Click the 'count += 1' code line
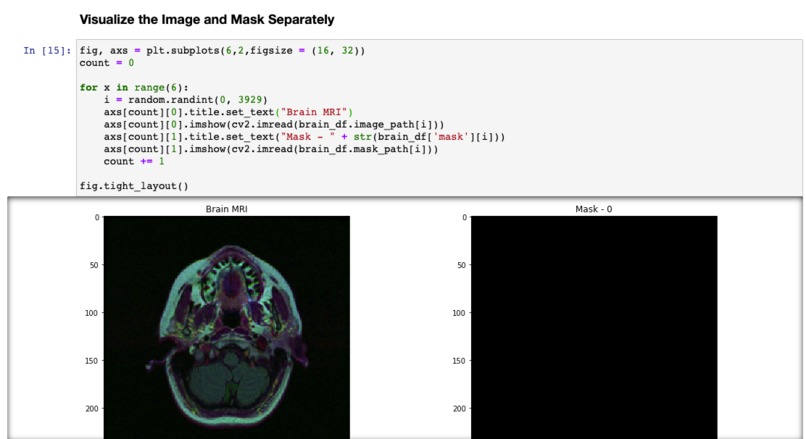This screenshot has width=806, height=439. [x=134, y=161]
